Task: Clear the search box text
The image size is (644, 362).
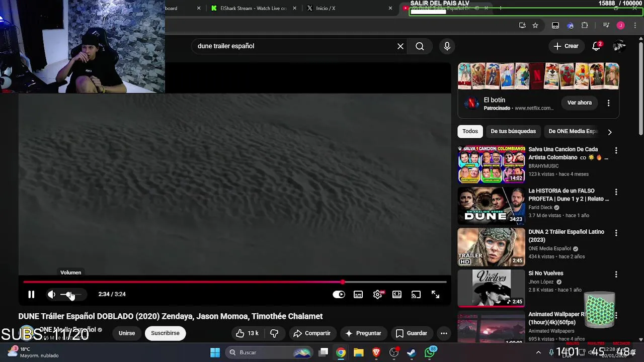Action: tap(400, 46)
